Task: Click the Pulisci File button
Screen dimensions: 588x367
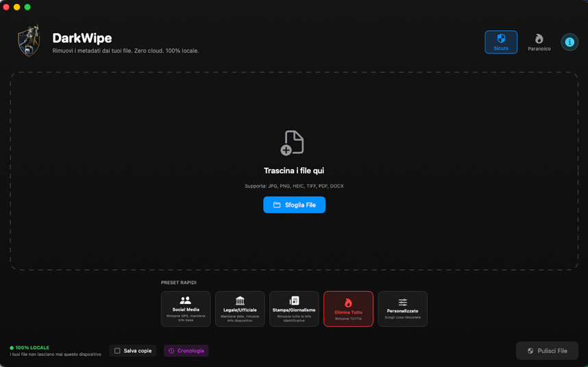Action: click(547, 351)
